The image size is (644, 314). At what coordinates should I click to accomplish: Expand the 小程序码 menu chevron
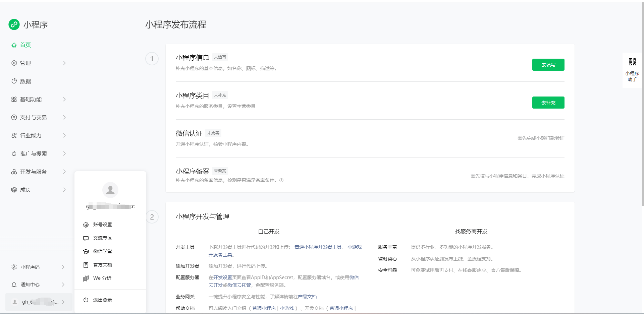pos(63,267)
